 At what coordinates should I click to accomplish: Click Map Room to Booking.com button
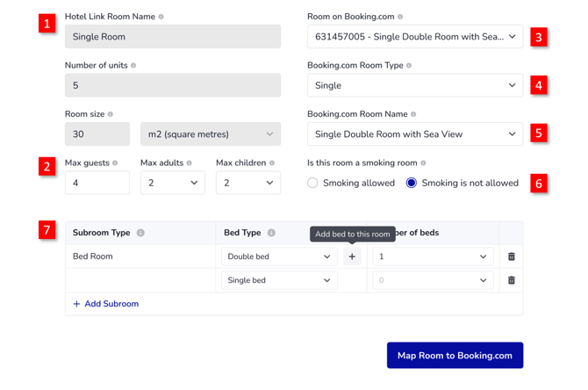coord(455,356)
